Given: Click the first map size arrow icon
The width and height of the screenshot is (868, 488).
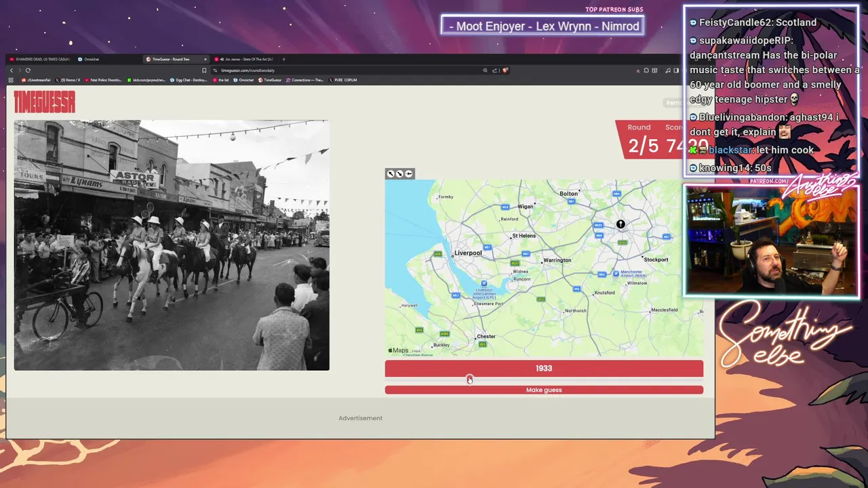Looking at the screenshot, I should click(x=391, y=174).
